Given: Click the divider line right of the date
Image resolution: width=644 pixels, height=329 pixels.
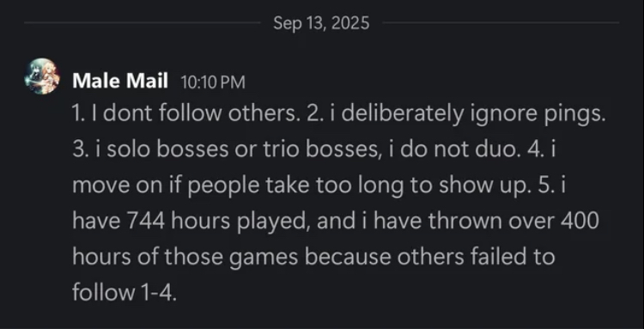Looking at the screenshot, I should click(x=501, y=22).
